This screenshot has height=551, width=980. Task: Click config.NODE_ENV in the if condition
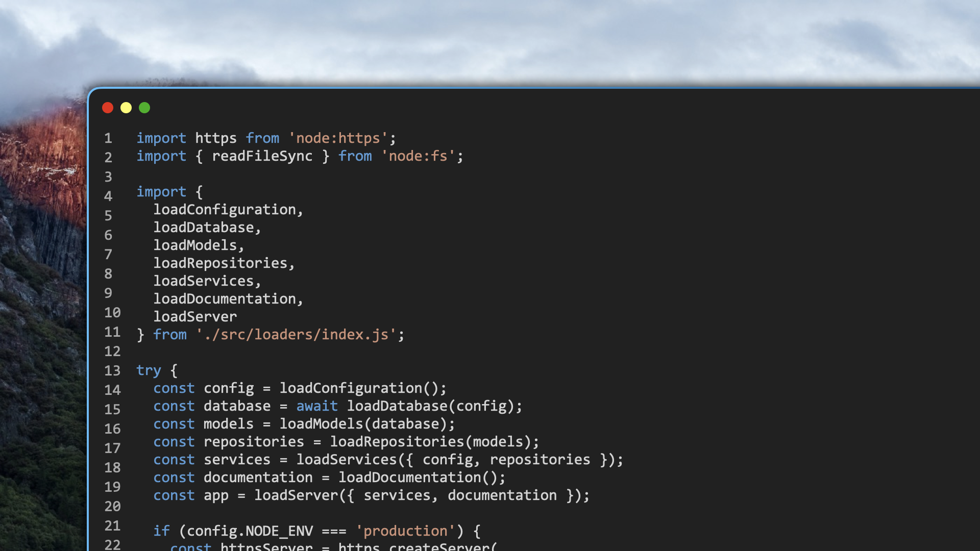(x=250, y=531)
